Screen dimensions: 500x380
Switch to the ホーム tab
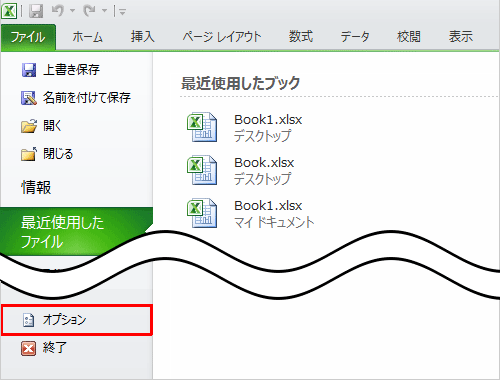coord(87,37)
